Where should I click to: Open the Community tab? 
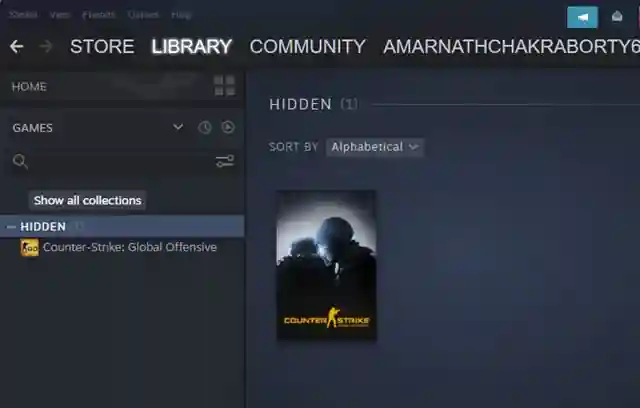tap(308, 47)
